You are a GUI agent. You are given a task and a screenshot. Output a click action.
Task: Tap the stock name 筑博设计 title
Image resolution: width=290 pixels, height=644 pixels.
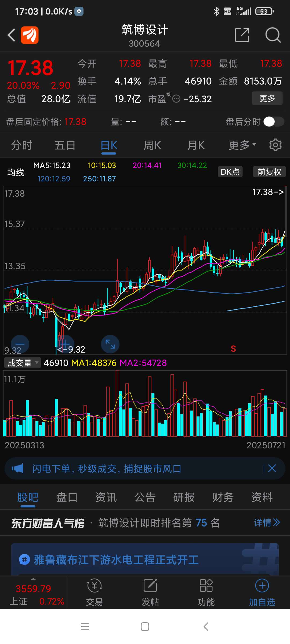tap(145, 30)
